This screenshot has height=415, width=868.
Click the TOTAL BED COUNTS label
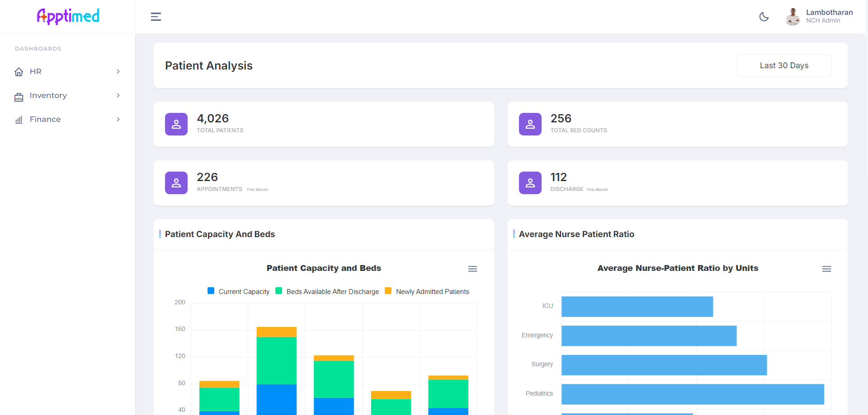pyautogui.click(x=579, y=131)
